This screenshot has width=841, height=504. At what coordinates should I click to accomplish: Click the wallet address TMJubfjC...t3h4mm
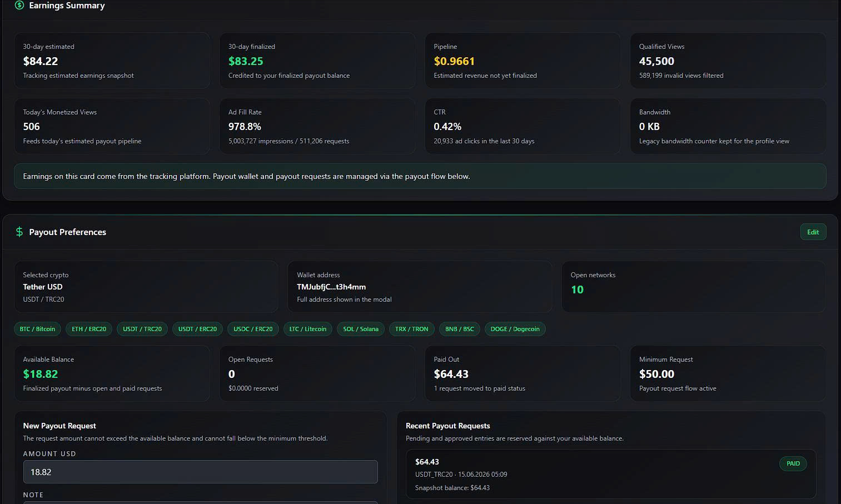[331, 287]
